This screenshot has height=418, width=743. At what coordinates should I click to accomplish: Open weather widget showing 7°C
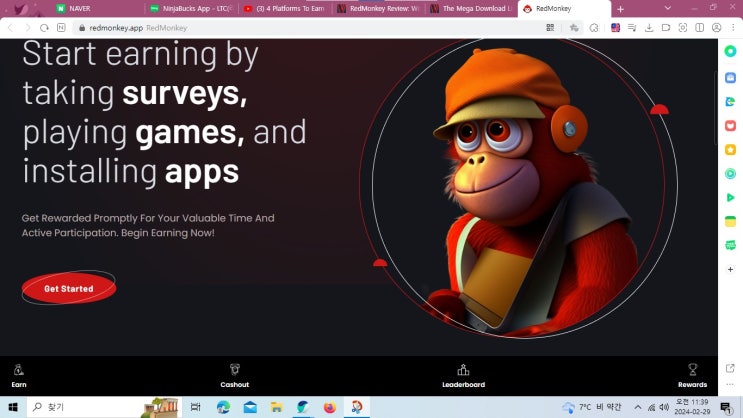click(x=591, y=407)
